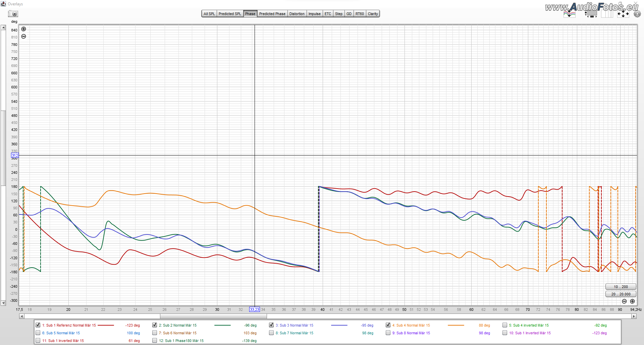This screenshot has height=345, width=644.
Task: Click the Overlays window icon
Action: tap(3, 4)
